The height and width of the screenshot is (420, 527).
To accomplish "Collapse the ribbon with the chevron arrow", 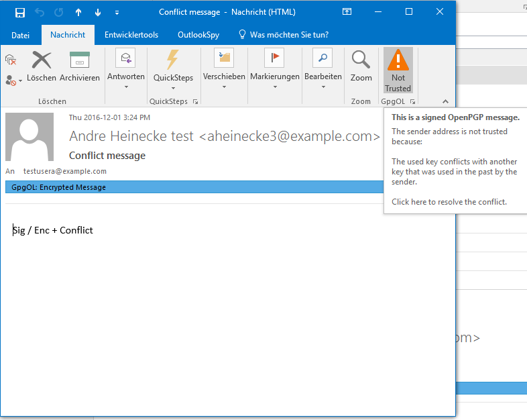I will (445, 101).
